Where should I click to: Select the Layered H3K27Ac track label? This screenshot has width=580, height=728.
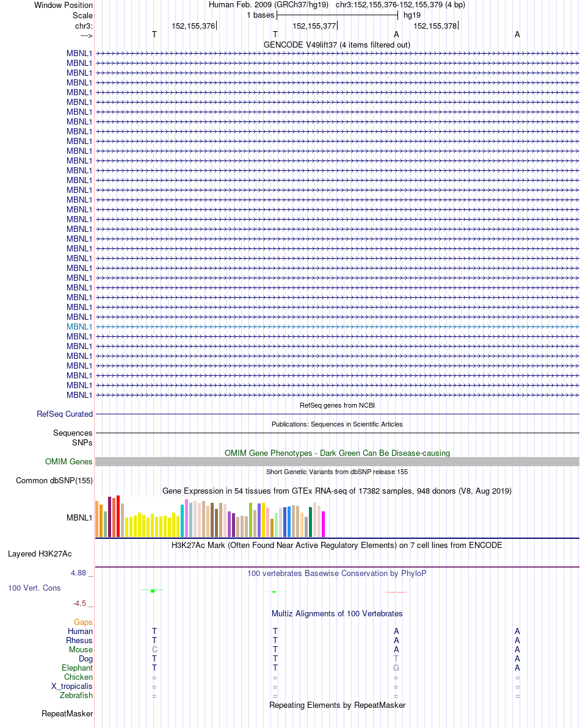point(40,554)
